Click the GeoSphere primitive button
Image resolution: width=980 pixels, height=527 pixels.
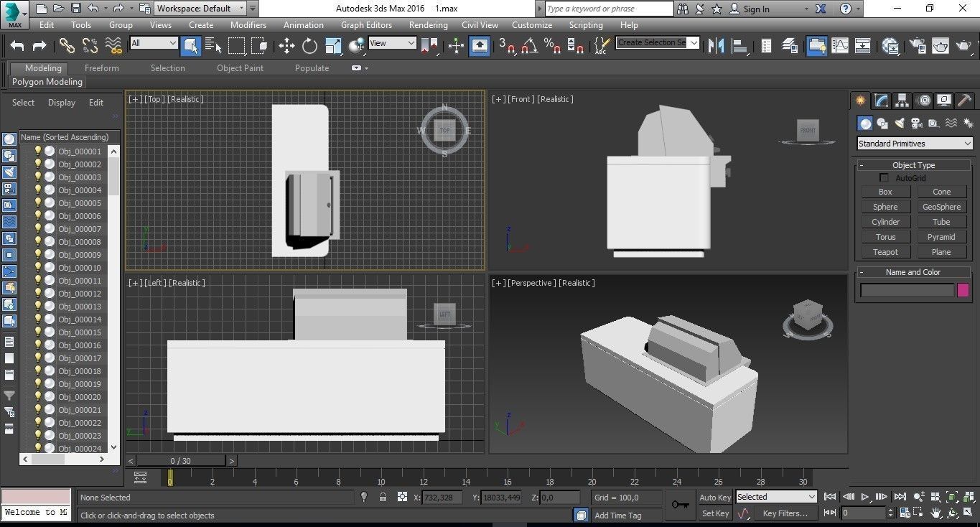coord(941,207)
